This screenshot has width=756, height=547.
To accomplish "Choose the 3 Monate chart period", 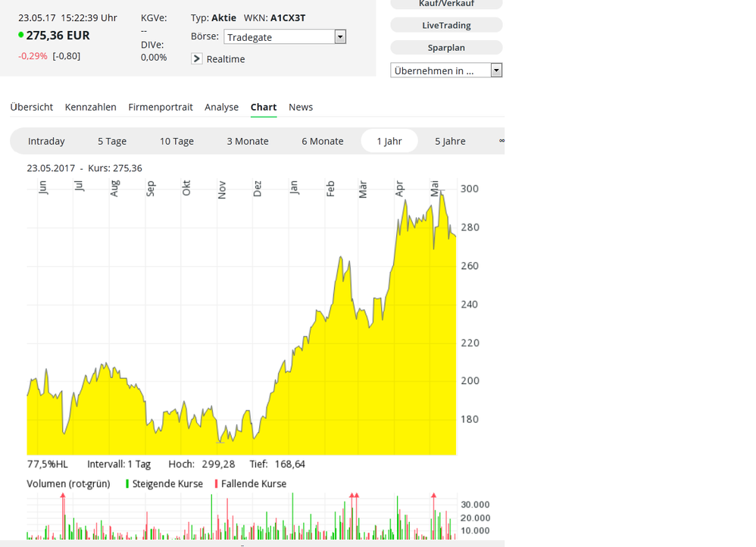I will pyautogui.click(x=248, y=141).
